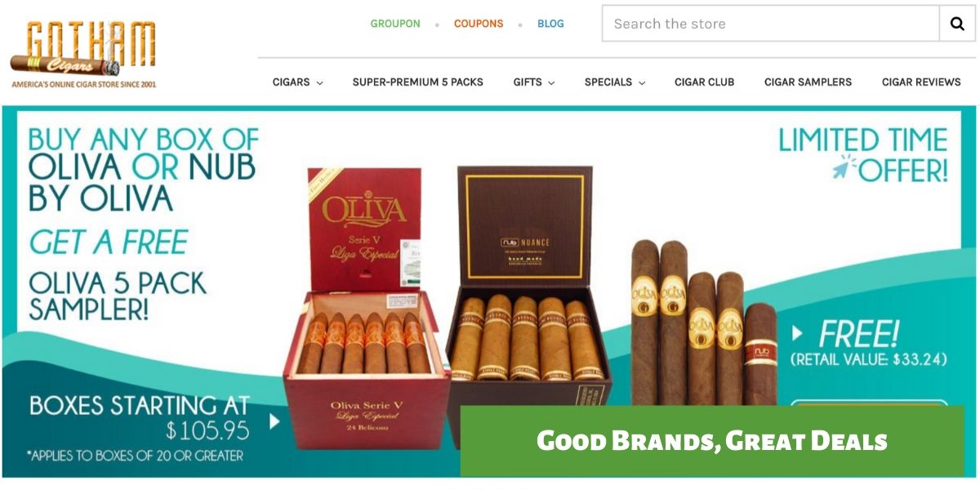Click the arrow next to FREE!
Screen dimensions: 980x490
(x=798, y=333)
